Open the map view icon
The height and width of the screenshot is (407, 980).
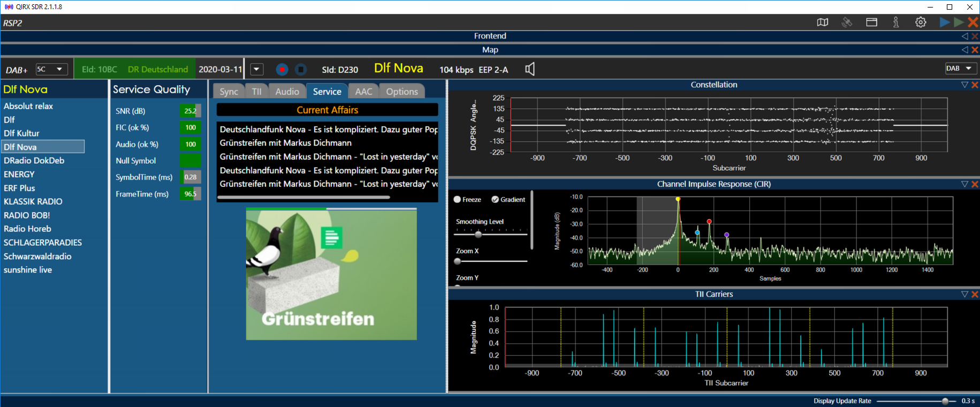click(x=822, y=22)
